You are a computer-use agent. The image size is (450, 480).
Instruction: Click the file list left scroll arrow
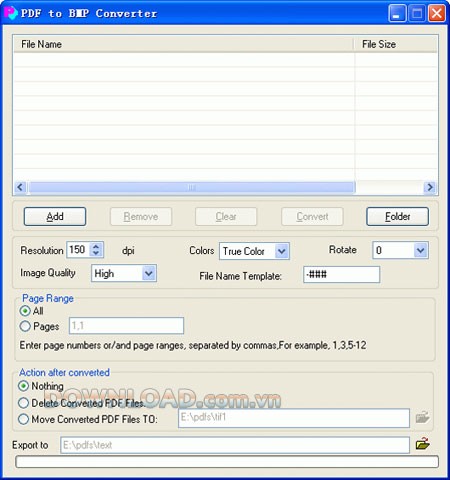coord(20,187)
